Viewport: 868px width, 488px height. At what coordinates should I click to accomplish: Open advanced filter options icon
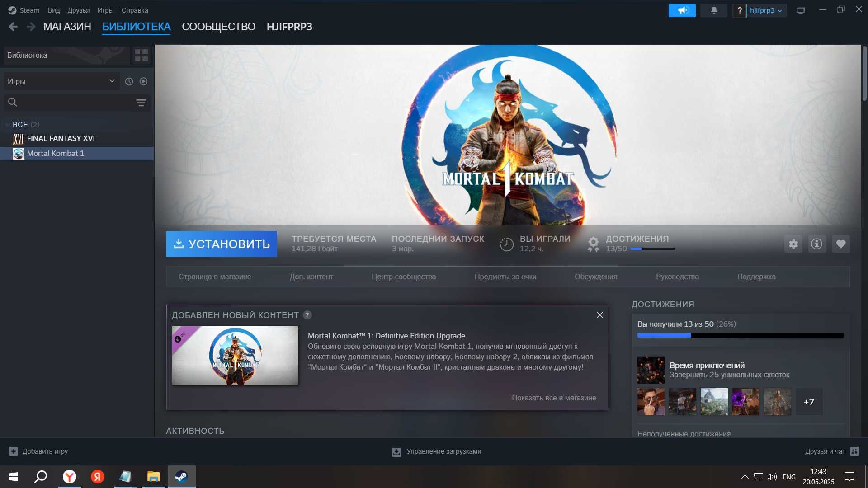pyautogui.click(x=141, y=103)
